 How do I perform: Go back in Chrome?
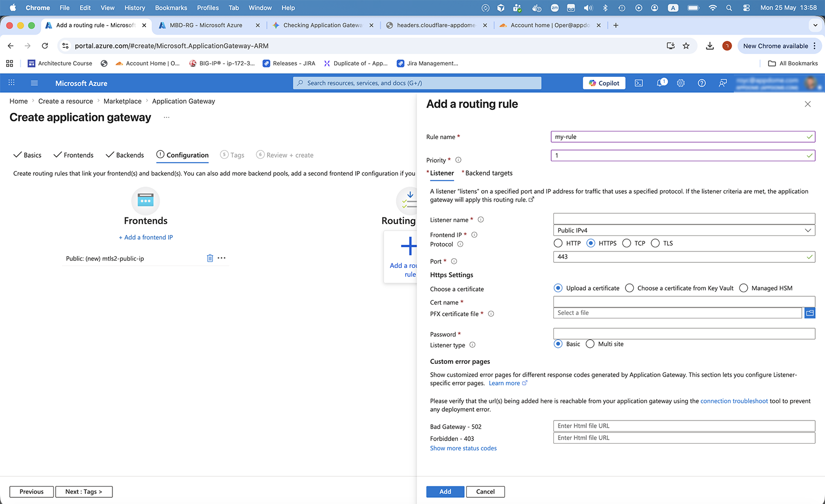[x=11, y=46]
